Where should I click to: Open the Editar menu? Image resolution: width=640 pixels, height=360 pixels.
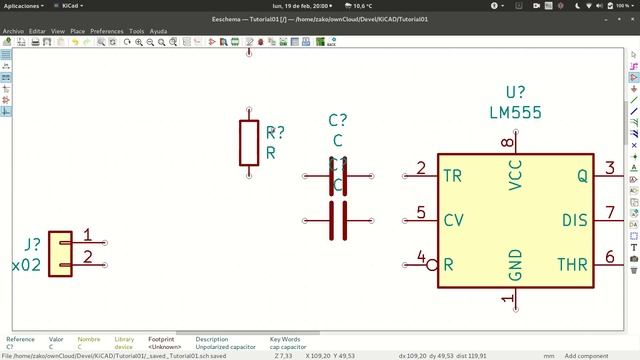click(37, 31)
